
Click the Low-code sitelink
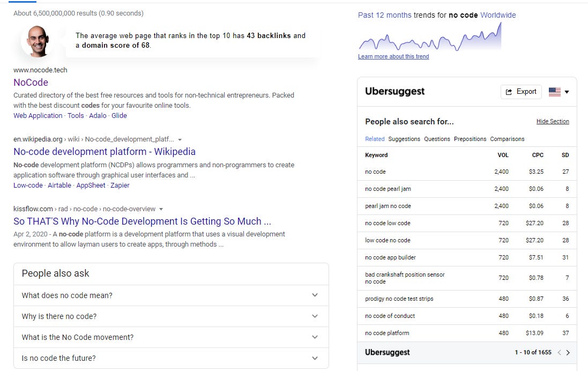click(28, 186)
